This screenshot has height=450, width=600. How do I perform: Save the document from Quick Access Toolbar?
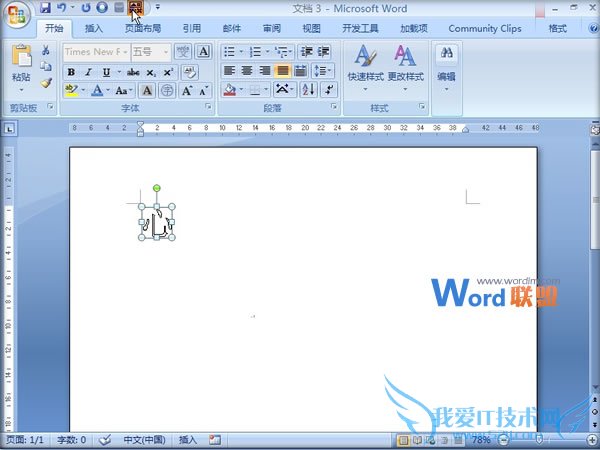coord(46,7)
